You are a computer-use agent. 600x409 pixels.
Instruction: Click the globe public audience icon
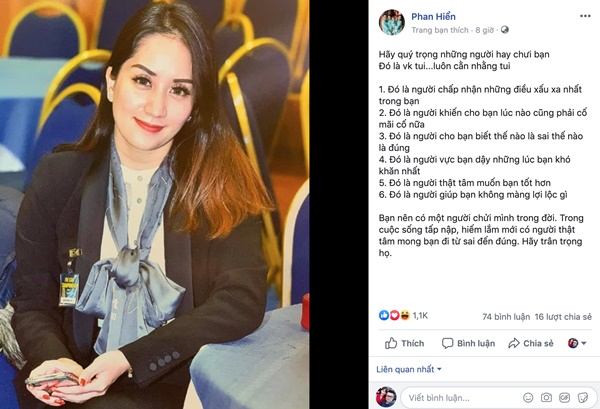click(x=505, y=30)
